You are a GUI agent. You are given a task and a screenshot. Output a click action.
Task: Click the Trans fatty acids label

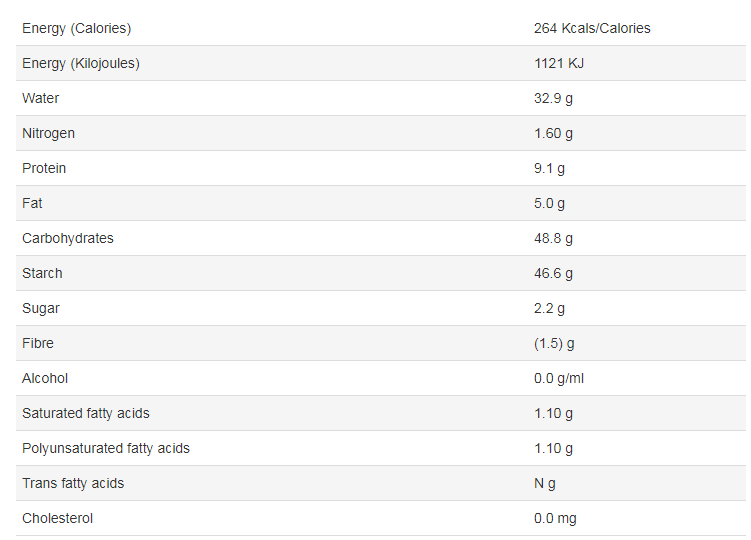[x=73, y=483]
